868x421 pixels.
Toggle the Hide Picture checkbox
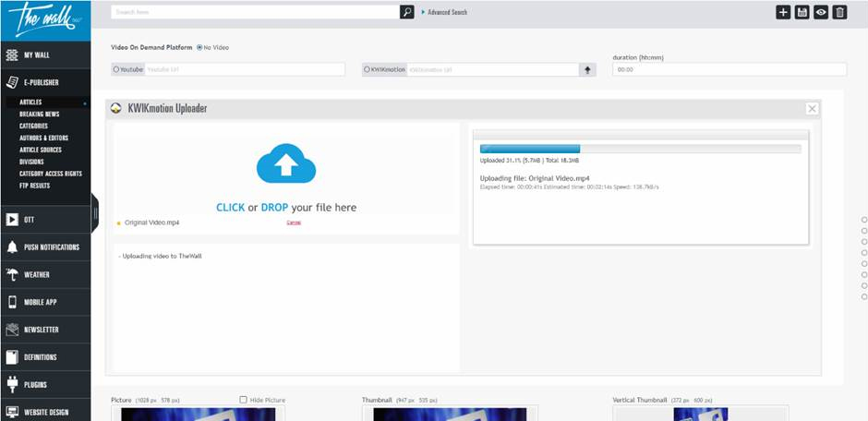243,400
